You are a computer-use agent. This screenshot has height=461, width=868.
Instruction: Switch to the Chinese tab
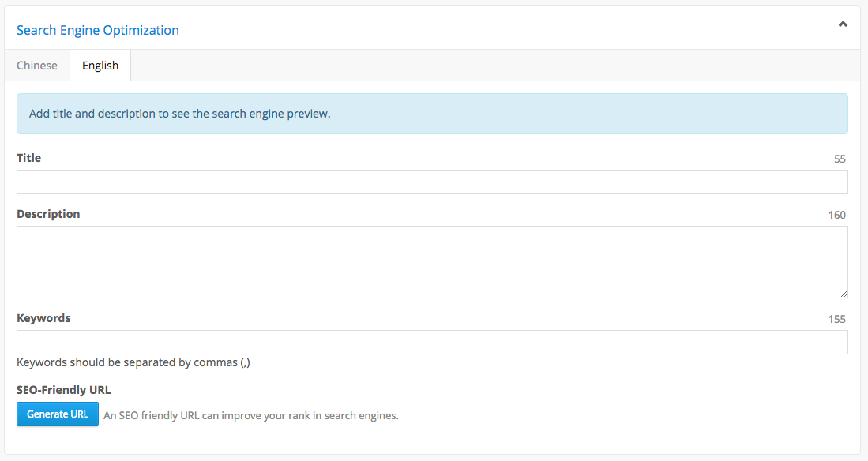click(x=37, y=66)
